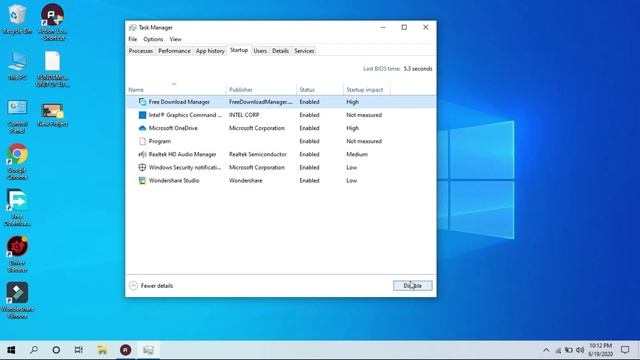This screenshot has width=640, height=360.
Task: Select the Realtek HD Audio Manager name
Action: point(182,154)
